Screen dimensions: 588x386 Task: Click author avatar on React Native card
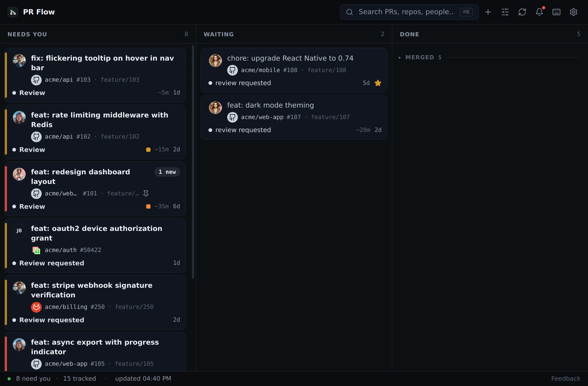tap(215, 61)
